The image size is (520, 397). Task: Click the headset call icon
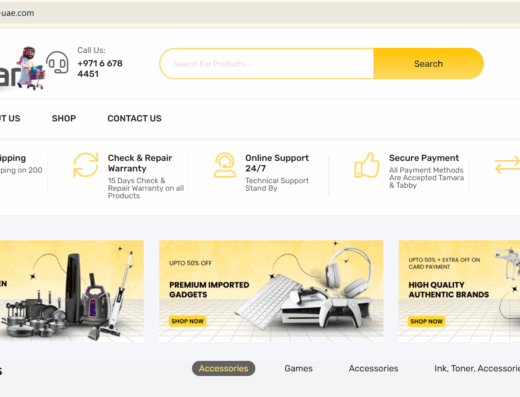pyautogui.click(x=57, y=62)
